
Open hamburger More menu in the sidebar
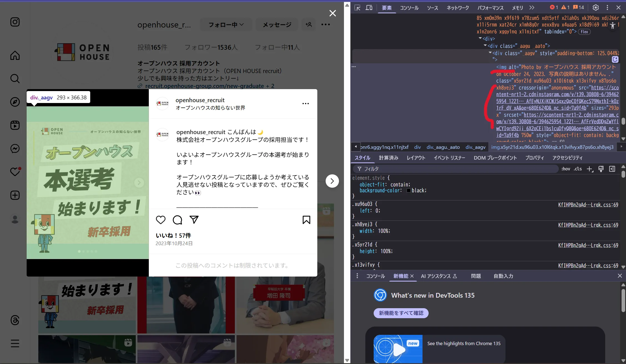coord(15,343)
